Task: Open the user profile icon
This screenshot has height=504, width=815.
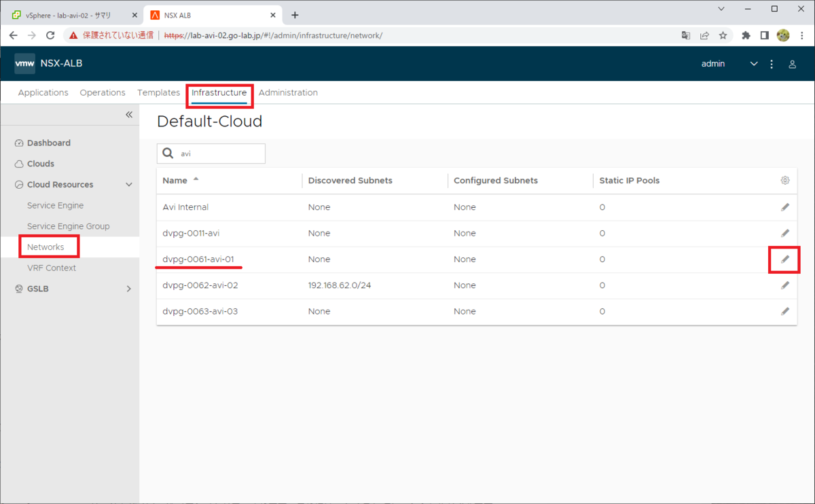Action: (792, 64)
